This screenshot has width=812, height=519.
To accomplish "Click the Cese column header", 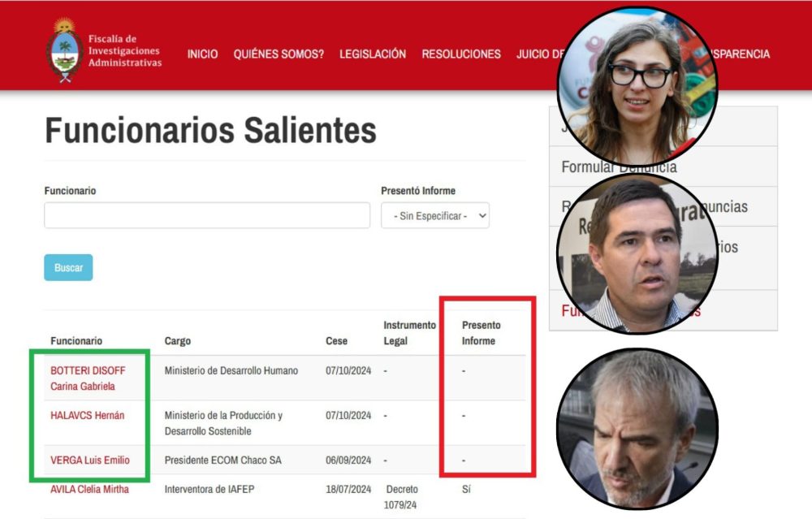I will [x=337, y=341].
